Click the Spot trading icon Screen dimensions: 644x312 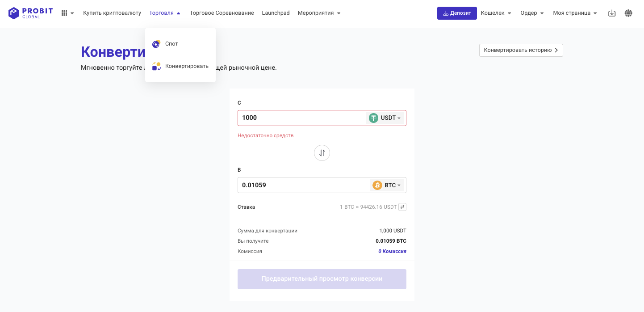(156, 44)
